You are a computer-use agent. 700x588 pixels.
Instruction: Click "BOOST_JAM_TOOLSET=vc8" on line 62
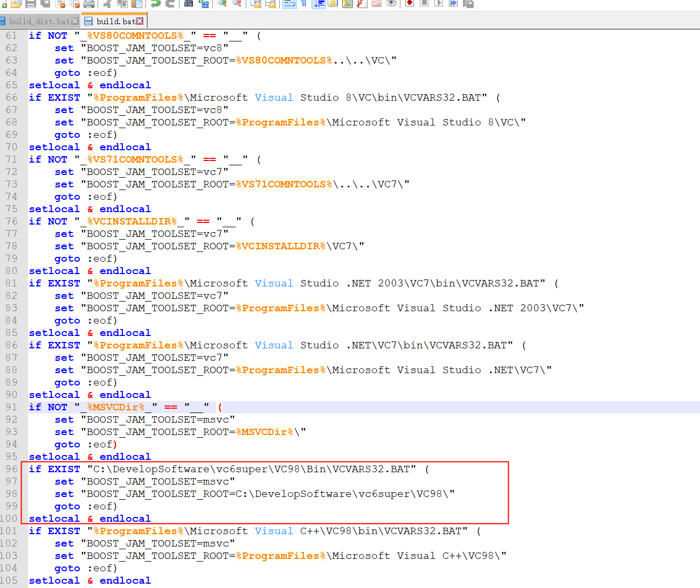point(155,48)
